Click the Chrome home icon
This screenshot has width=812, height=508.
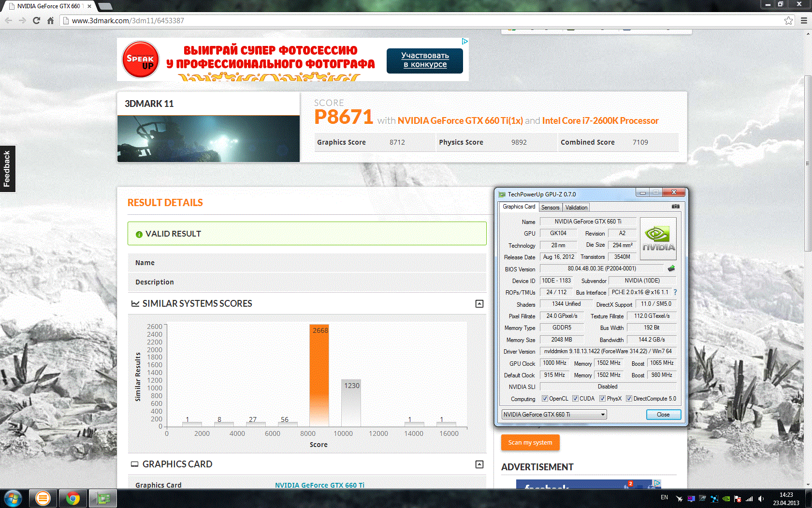tap(50, 20)
